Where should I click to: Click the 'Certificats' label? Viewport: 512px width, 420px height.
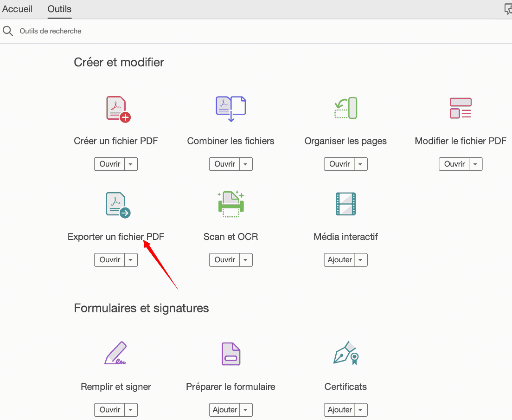[x=346, y=387]
